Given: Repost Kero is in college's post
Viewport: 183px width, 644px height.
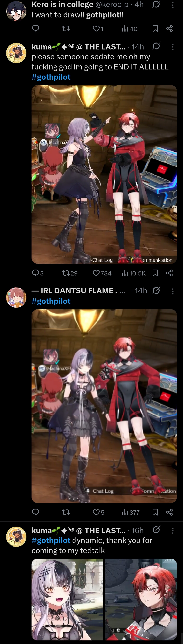Looking at the screenshot, I should [66, 29].
